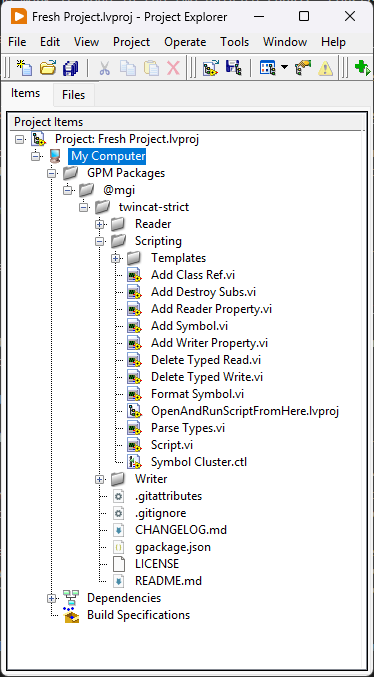Collapse the GPM Packages folder
This screenshot has height=677, width=374.
pos(52,173)
